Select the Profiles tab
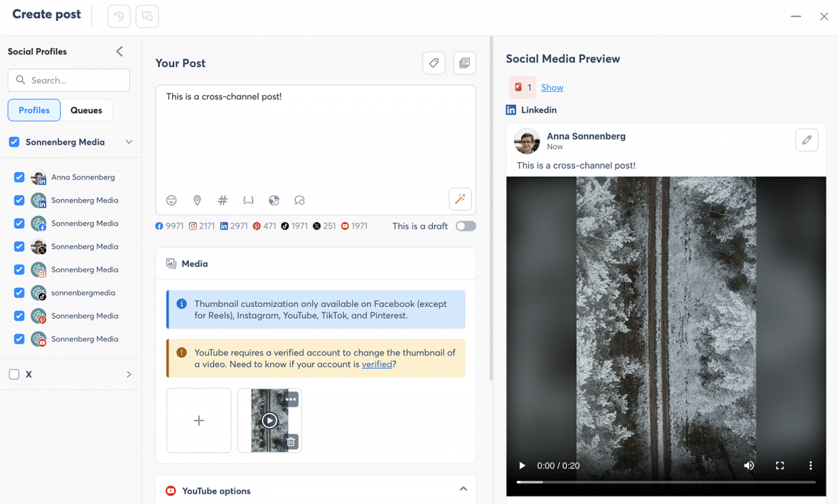Screen dimensions: 839x504 pyautogui.click(x=34, y=110)
